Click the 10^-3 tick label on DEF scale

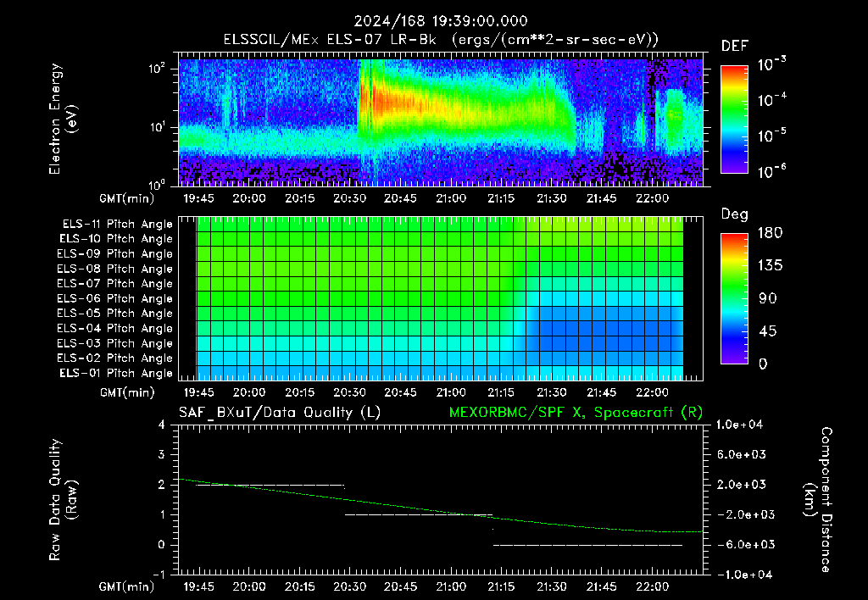pos(771,64)
